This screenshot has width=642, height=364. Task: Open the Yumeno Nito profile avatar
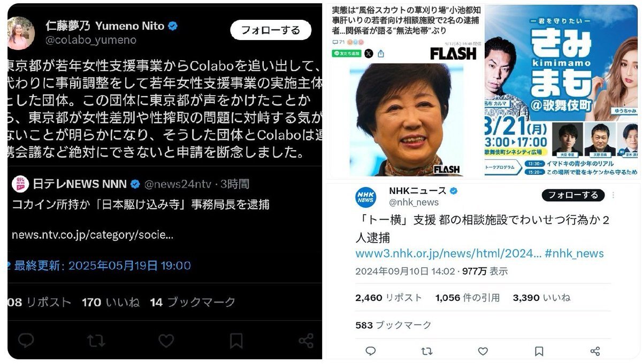click(x=20, y=33)
